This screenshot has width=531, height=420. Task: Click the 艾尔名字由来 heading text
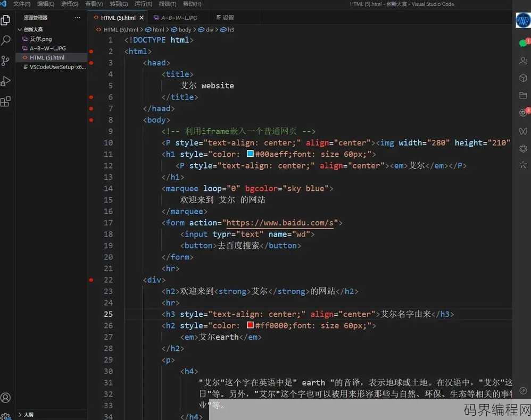click(406, 314)
